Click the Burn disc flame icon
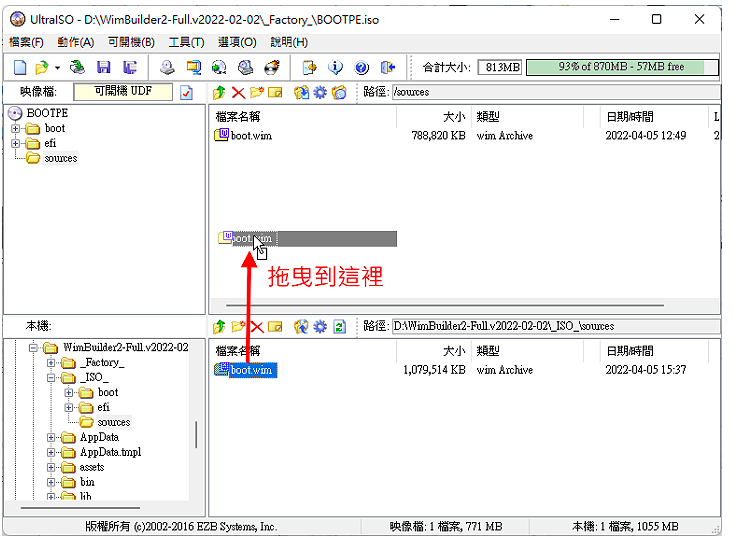The height and width of the screenshot is (541, 734). click(x=272, y=67)
